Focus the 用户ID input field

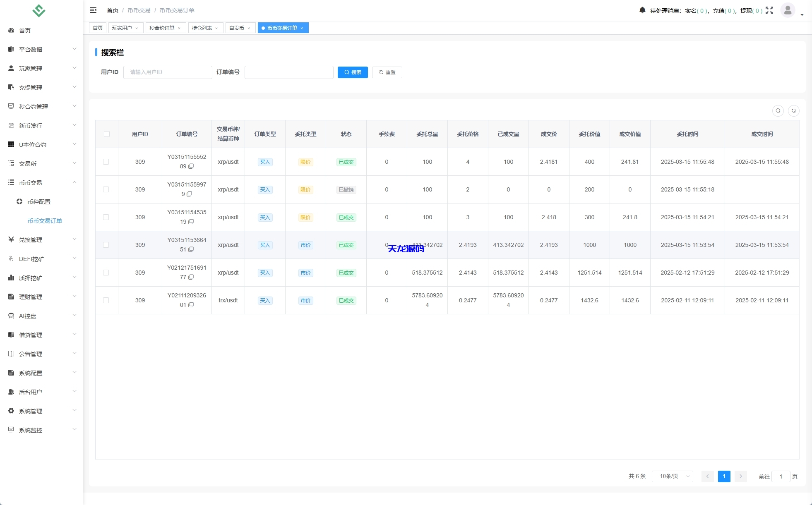click(x=168, y=72)
